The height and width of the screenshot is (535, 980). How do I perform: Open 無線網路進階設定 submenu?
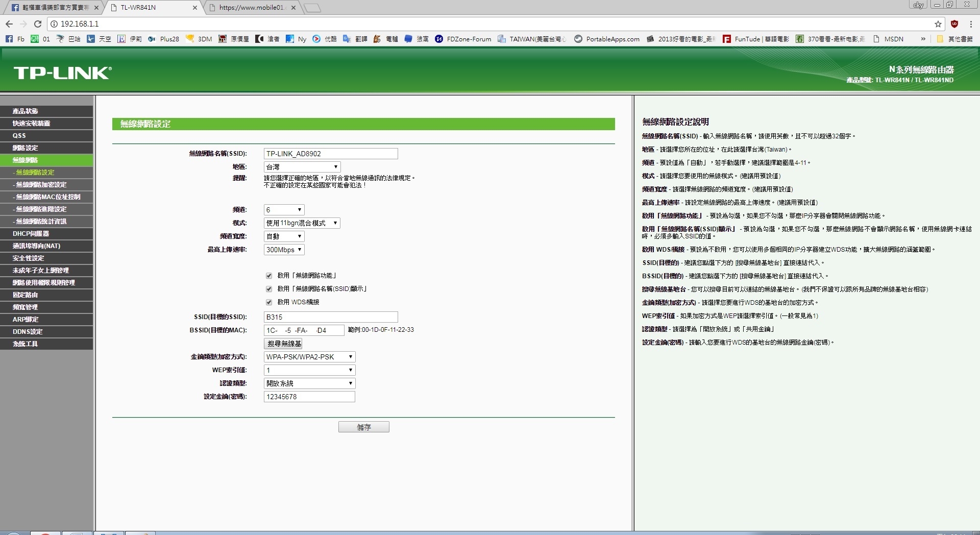coord(46,209)
